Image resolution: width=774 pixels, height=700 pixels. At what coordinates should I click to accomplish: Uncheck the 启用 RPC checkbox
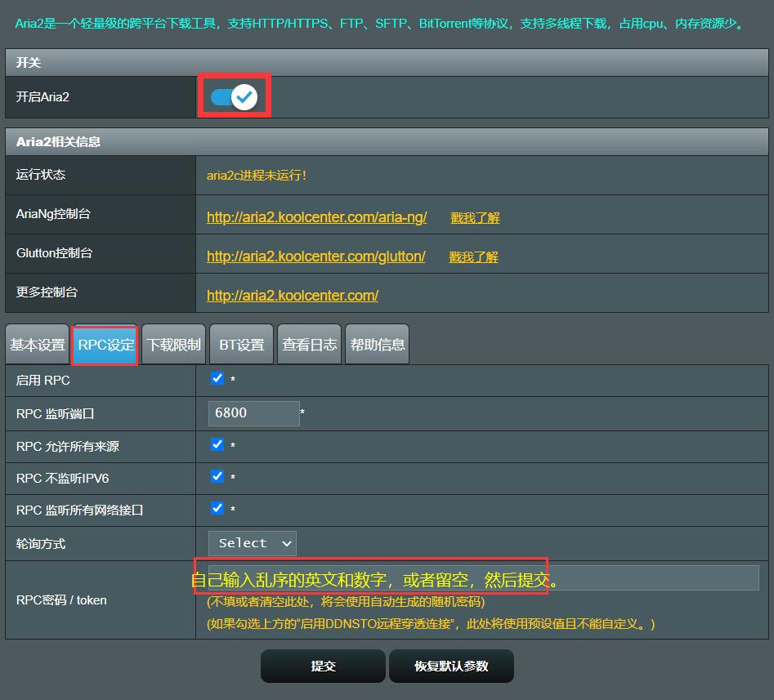pos(217,378)
